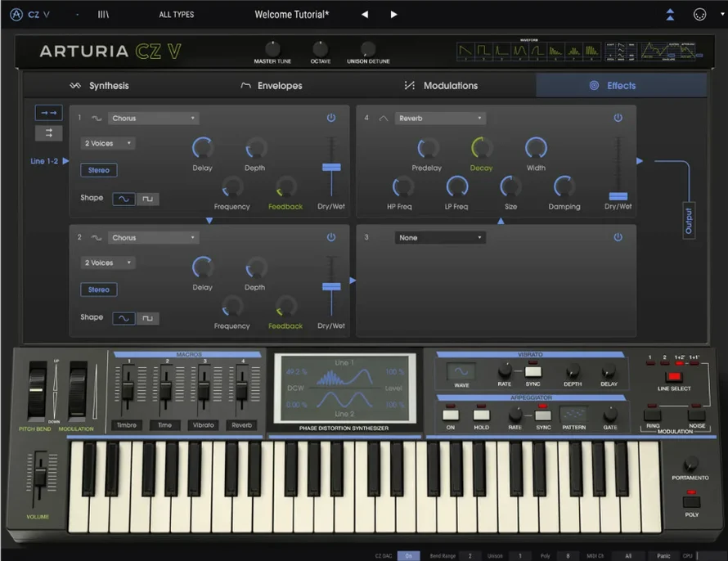Click the Welcome Tutorial preset name
Screen dimensions: 728x561
(291, 15)
